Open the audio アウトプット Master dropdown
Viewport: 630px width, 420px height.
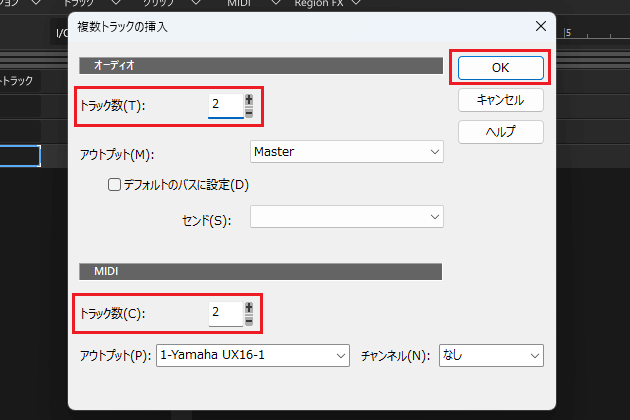345,152
